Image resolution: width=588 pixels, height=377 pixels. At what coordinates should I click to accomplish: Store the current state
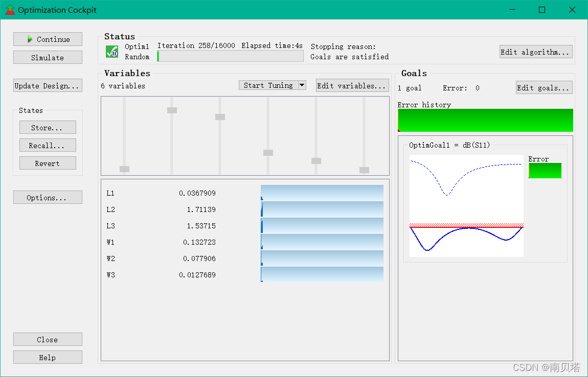48,127
